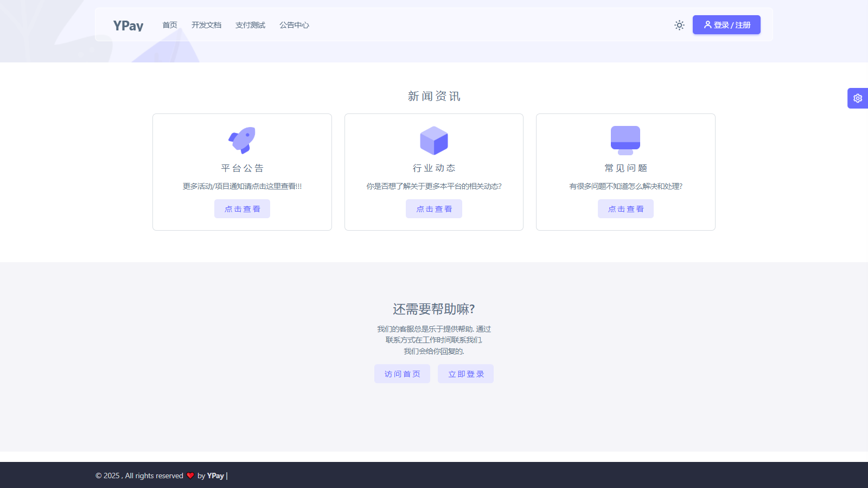Click the monitor icon for 常见问题
The height and width of the screenshot is (488, 868).
626,141
